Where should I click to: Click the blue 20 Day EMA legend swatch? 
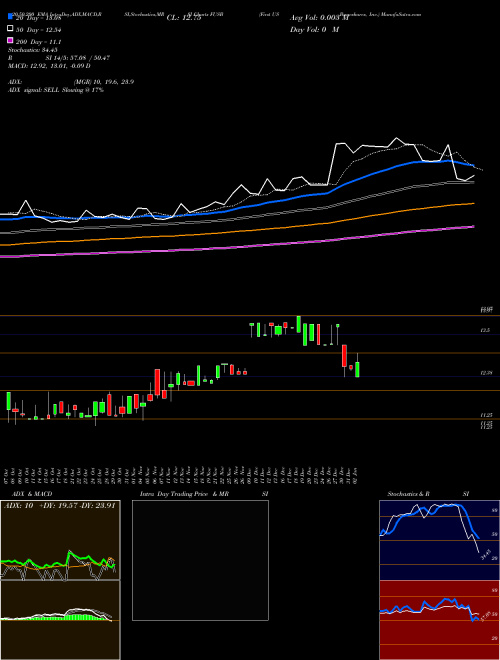coord(10,17)
